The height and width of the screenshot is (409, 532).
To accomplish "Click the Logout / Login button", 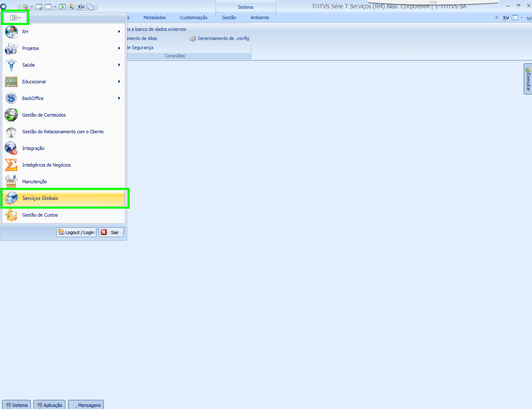I will point(76,232).
